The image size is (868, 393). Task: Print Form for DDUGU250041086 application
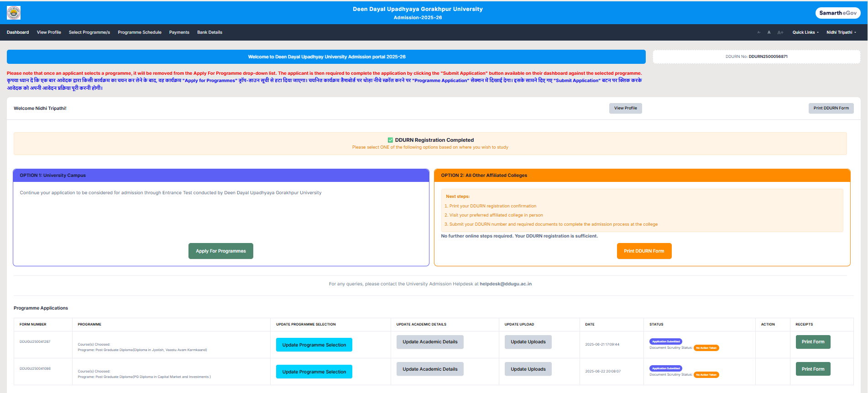[813, 369]
